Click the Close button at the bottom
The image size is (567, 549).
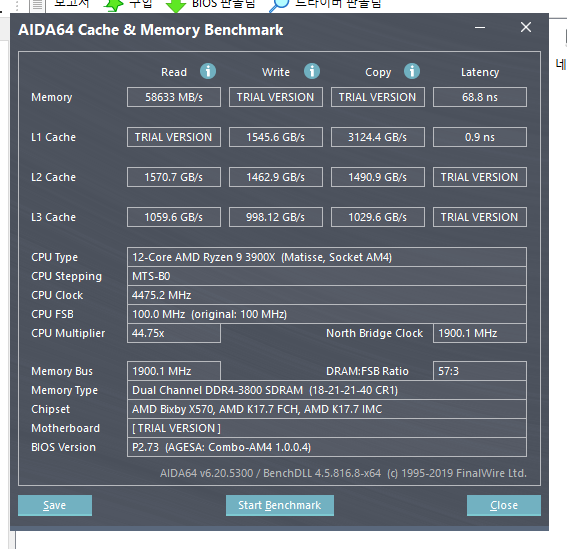(x=504, y=505)
